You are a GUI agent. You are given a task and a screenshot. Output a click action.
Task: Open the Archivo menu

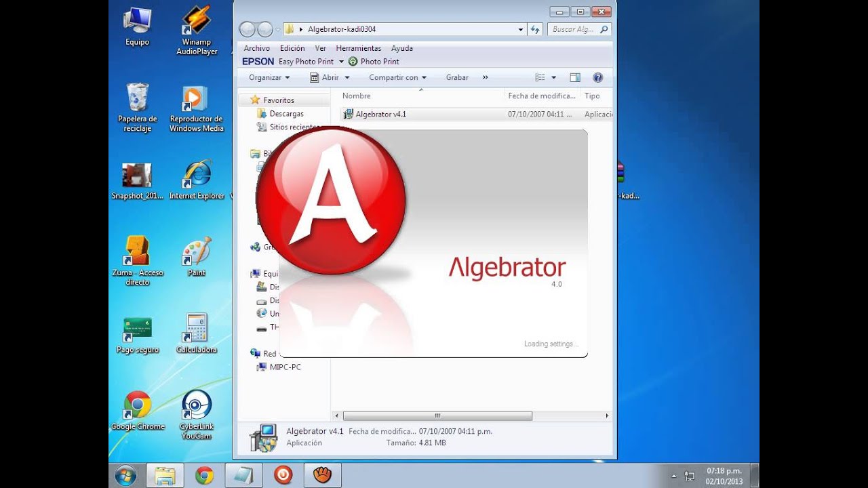pyautogui.click(x=257, y=48)
